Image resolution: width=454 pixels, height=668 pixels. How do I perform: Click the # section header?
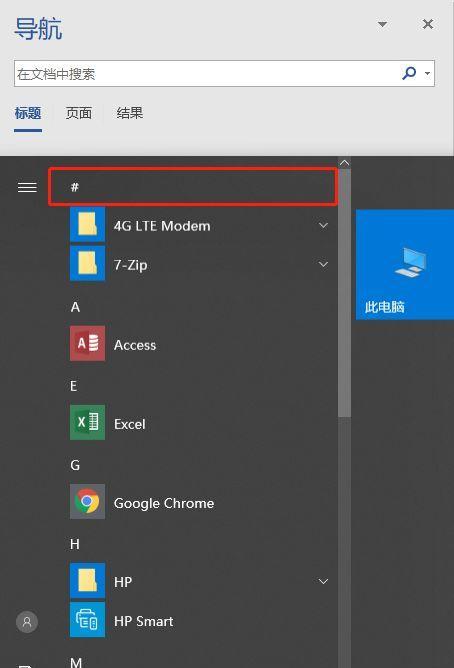pyautogui.click(x=193, y=187)
